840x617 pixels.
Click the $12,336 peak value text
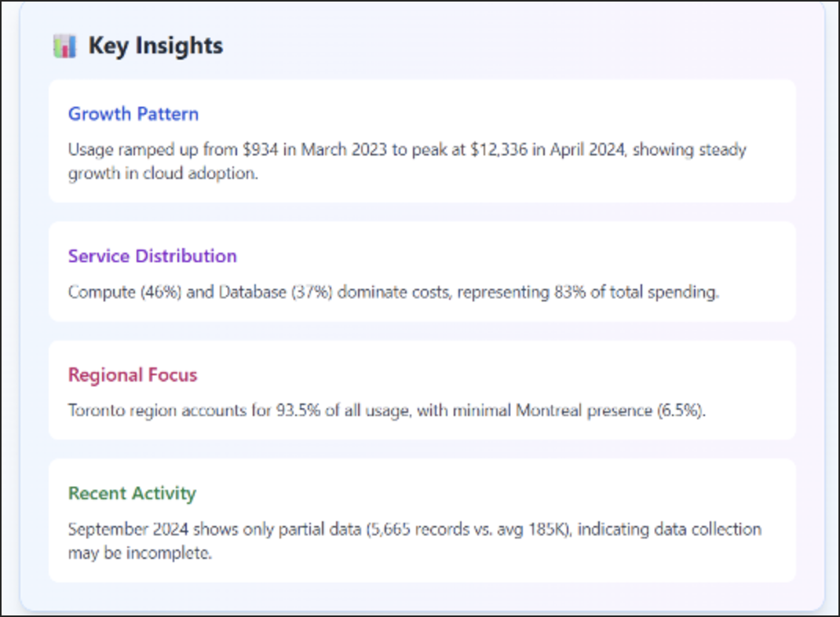pos(501,150)
